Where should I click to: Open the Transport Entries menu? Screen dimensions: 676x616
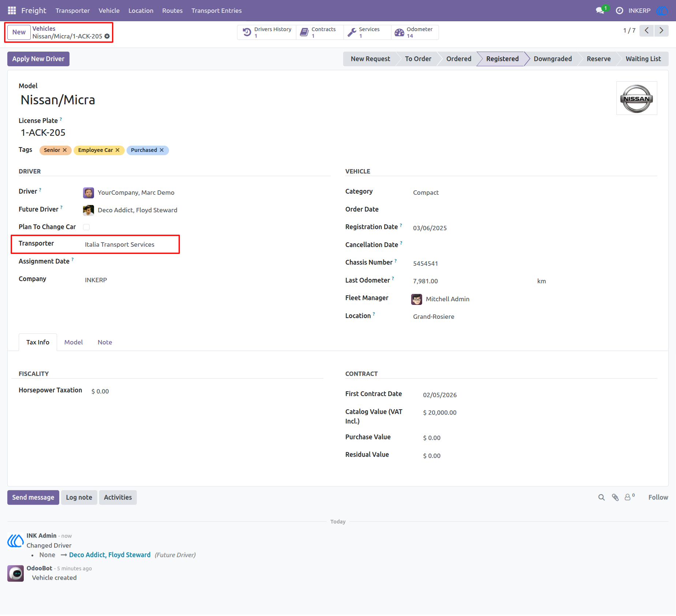tap(217, 11)
